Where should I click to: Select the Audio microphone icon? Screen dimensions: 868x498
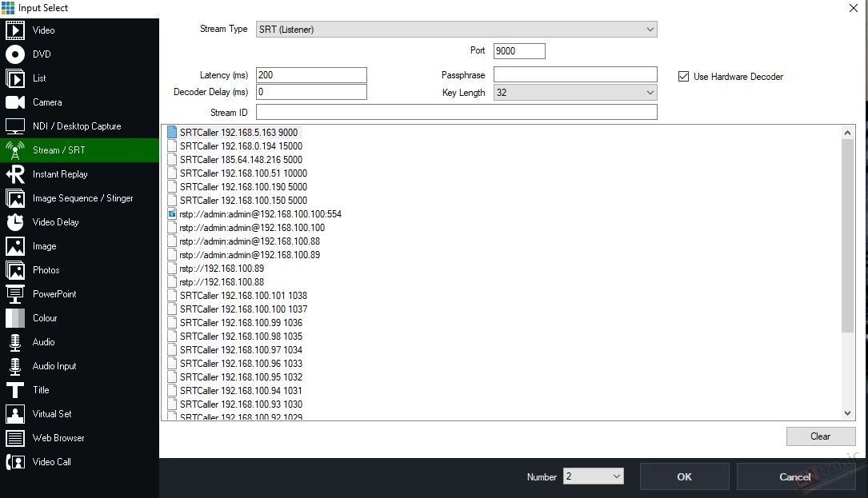coord(15,342)
